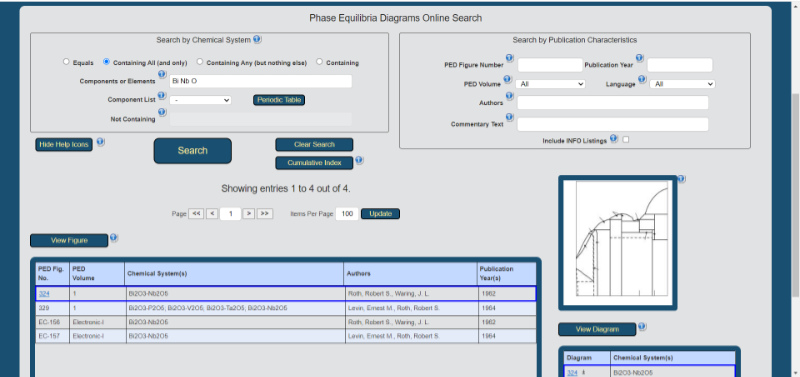Select the Equals radio option

coord(66,62)
